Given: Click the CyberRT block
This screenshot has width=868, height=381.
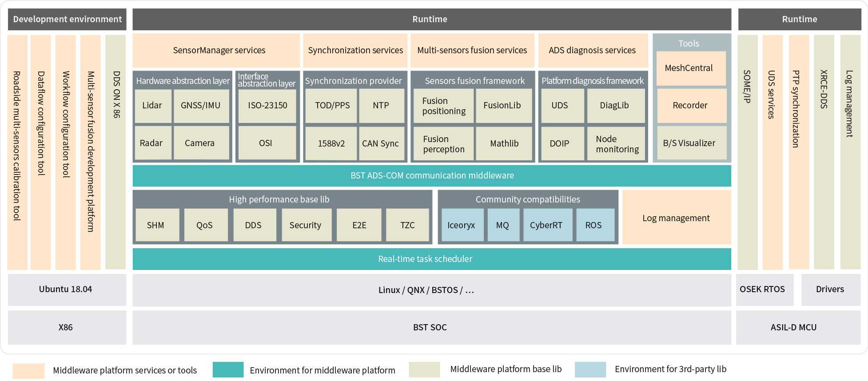Looking at the screenshot, I should click(x=547, y=225).
